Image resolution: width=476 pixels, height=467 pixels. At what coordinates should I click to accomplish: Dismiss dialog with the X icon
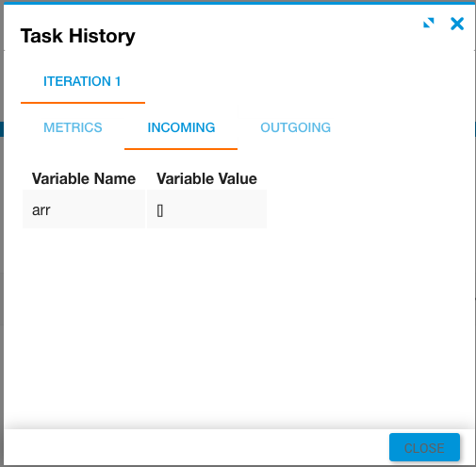(x=457, y=24)
